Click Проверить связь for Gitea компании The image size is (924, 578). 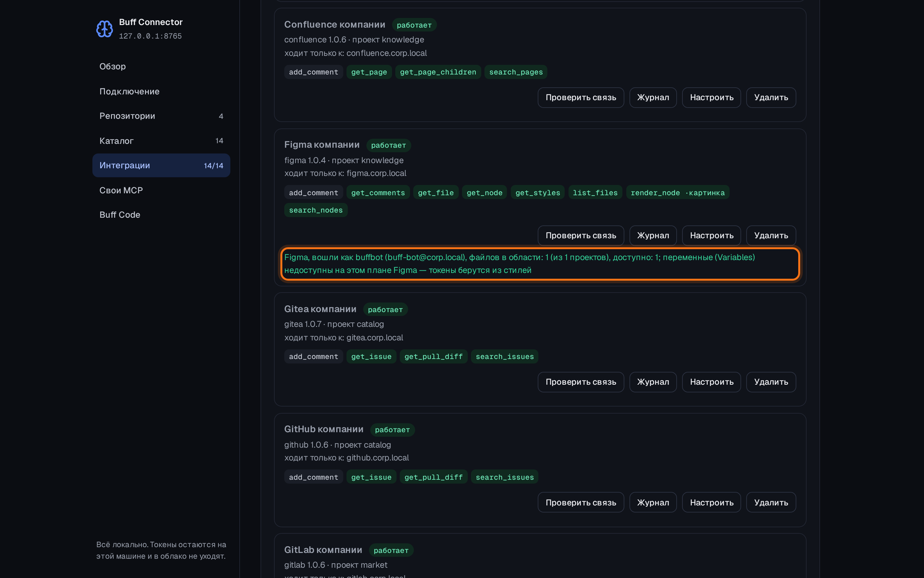click(x=581, y=382)
